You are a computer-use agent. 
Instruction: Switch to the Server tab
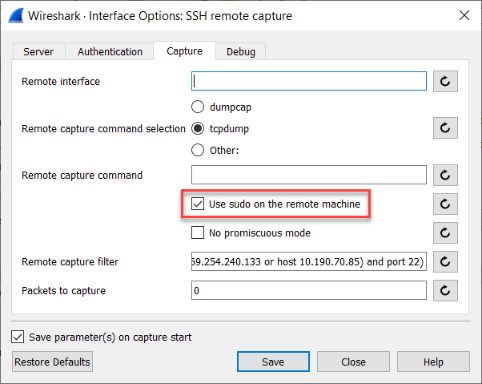39,52
